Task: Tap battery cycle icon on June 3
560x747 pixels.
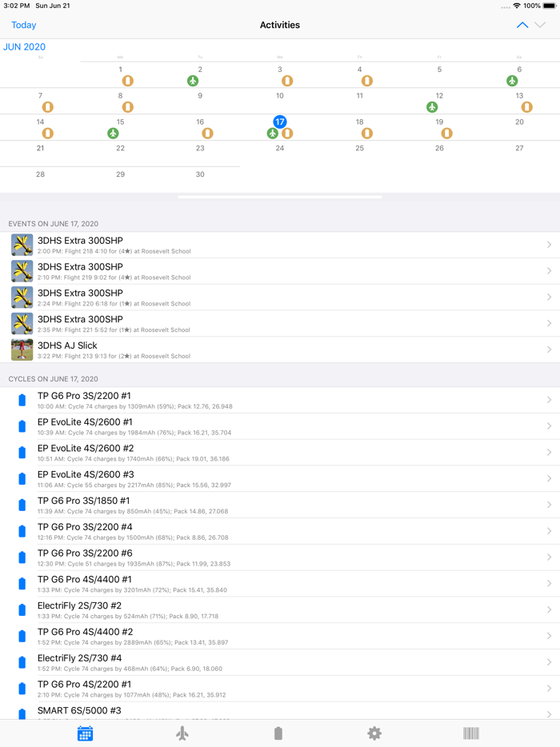Action: (x=287, y=81)
